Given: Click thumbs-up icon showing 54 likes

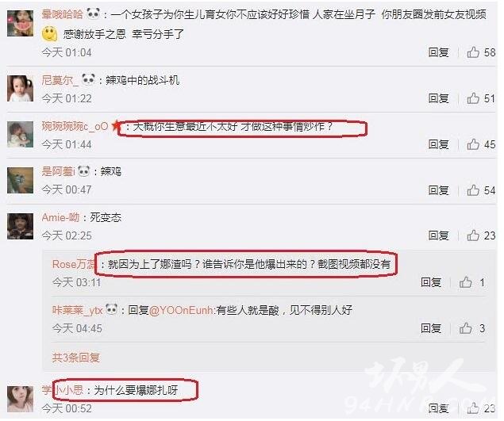Looking at the screenshot, I should pyautogui.click(x=473, y=190).
